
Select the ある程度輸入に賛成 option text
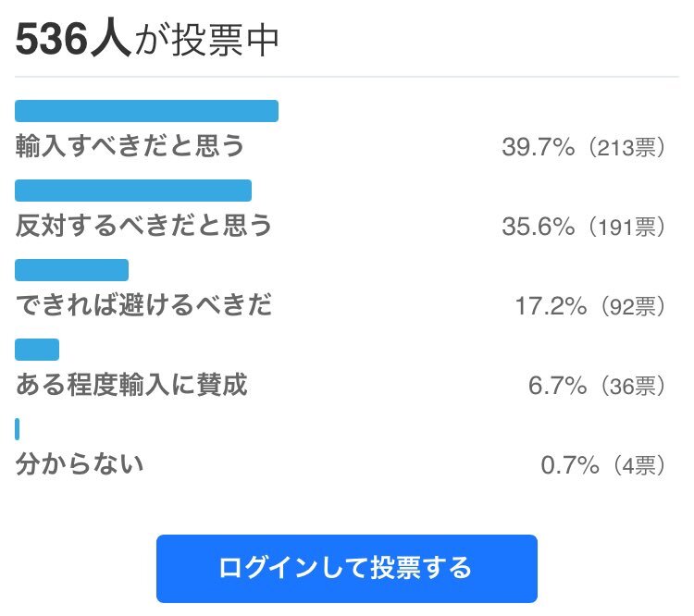pos(131,384)
